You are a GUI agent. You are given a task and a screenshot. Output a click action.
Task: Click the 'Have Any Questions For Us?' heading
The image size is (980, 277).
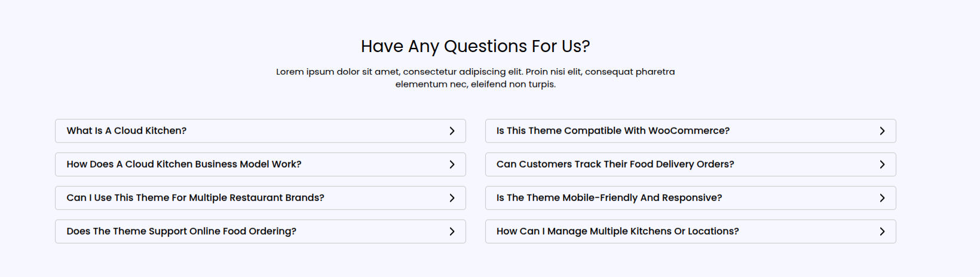475,46
